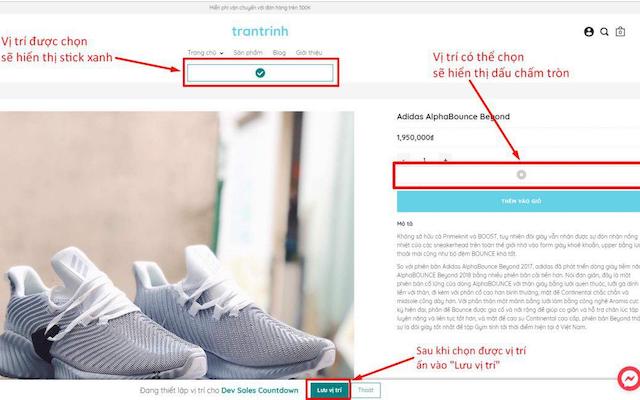Open the shopping cart icon
Viewport: 640px width, 400px height.
[x=620, y=31]
